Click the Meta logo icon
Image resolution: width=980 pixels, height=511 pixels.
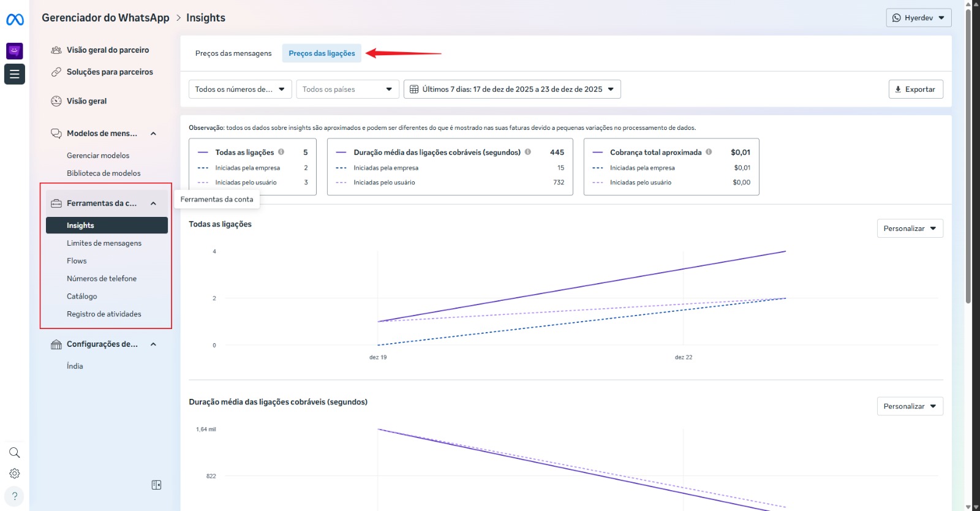tap(15, 20)
